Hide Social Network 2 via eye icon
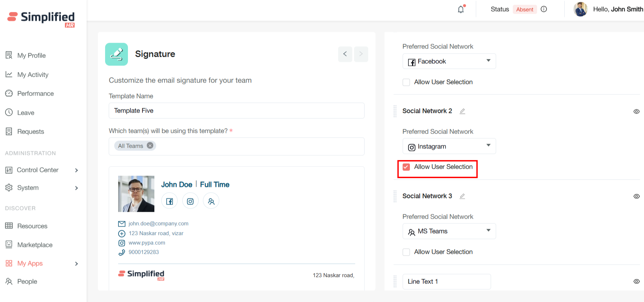Screen dimensions: 644x302 [636, 112]
